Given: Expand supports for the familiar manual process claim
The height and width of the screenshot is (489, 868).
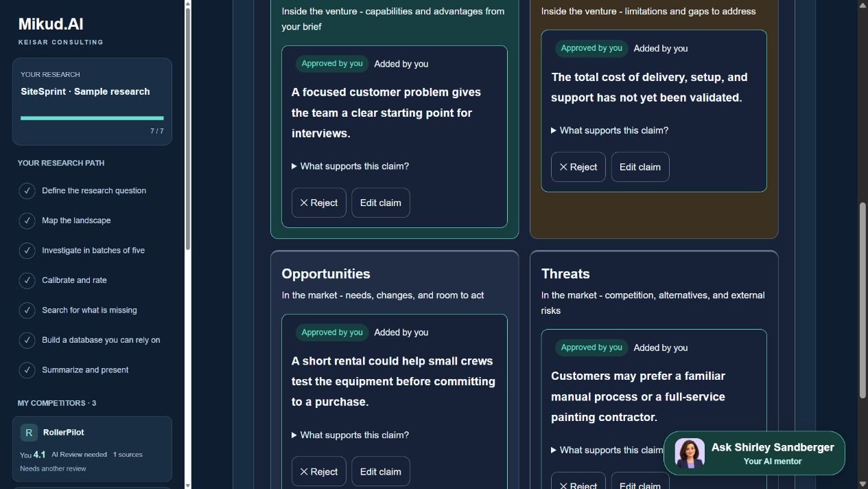Looking at the screenshot, I should [607, 450].
